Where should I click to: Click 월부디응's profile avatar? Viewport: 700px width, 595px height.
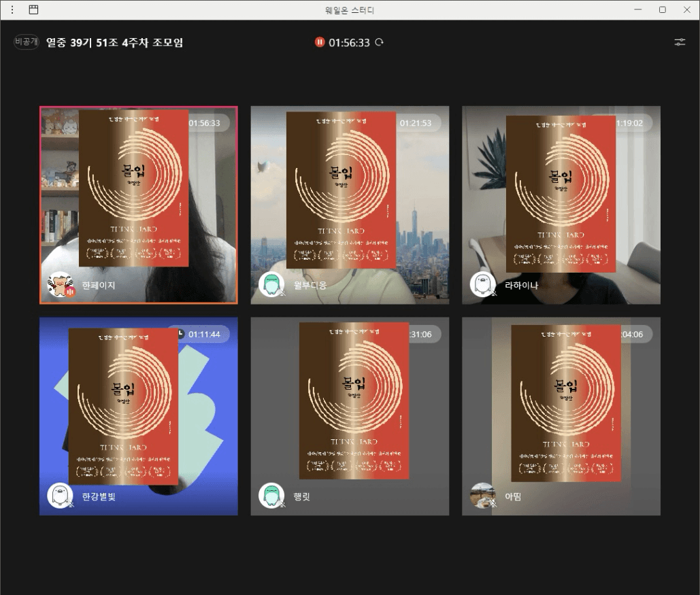pos(271,285)
